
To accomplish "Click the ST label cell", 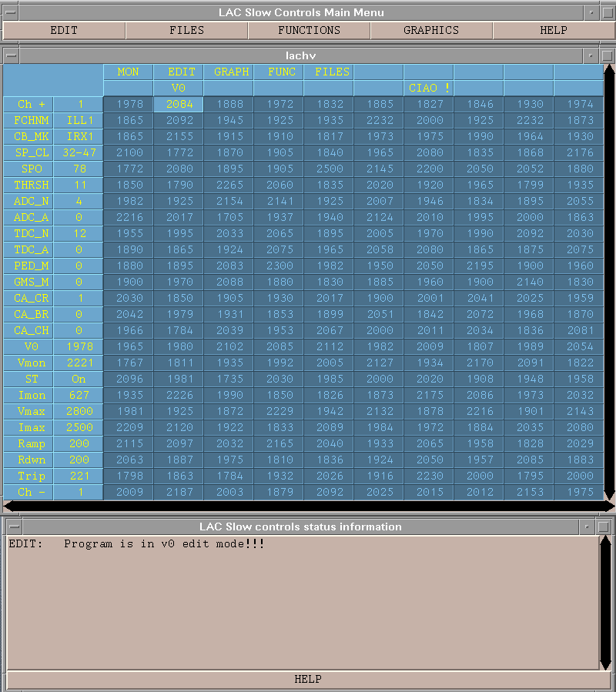I will point(28,379).
